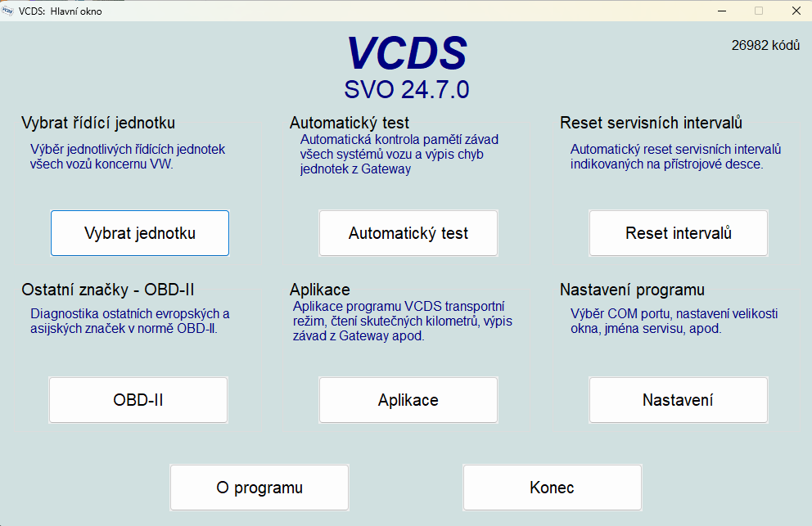Minimize the VCDS main window
Image resolution: width=812 pixels, height=526 pixels.
pyautogui.click(x=722, y=11)
